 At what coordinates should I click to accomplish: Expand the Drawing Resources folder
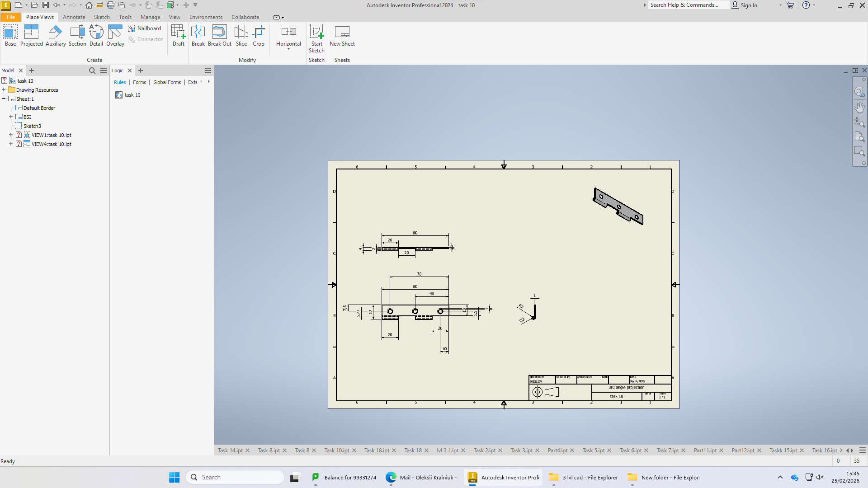click(4, 89)
